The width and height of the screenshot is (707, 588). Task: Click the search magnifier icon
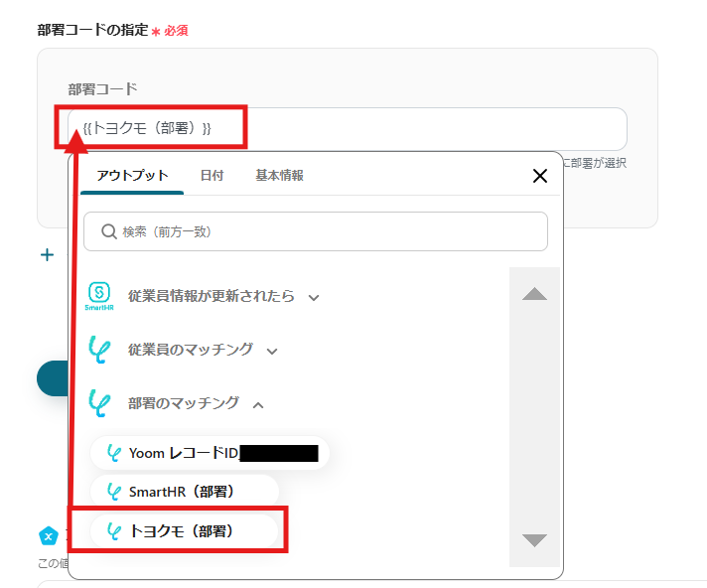[x=108, y=231]
